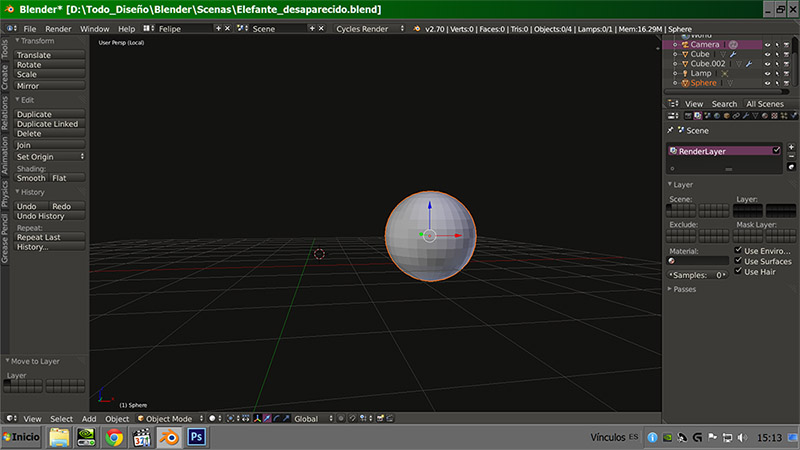Open the Window menu
Screen dimensions: 800x450
[94, 29]
